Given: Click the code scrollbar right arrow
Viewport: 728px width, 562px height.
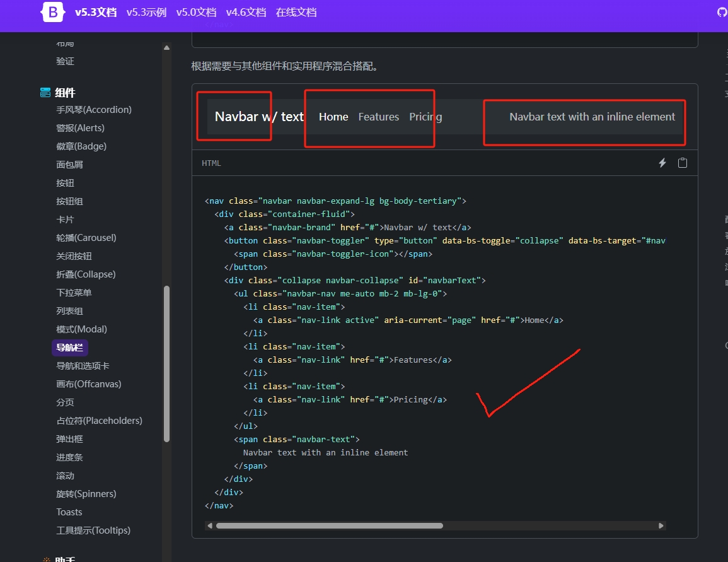Looking at the screenshot, I should [661, 525].
